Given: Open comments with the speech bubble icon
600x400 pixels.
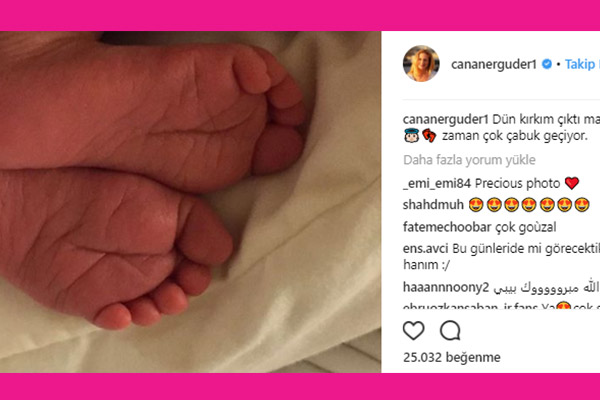Looking at the screenshot, I should click(x=450, y=330).
